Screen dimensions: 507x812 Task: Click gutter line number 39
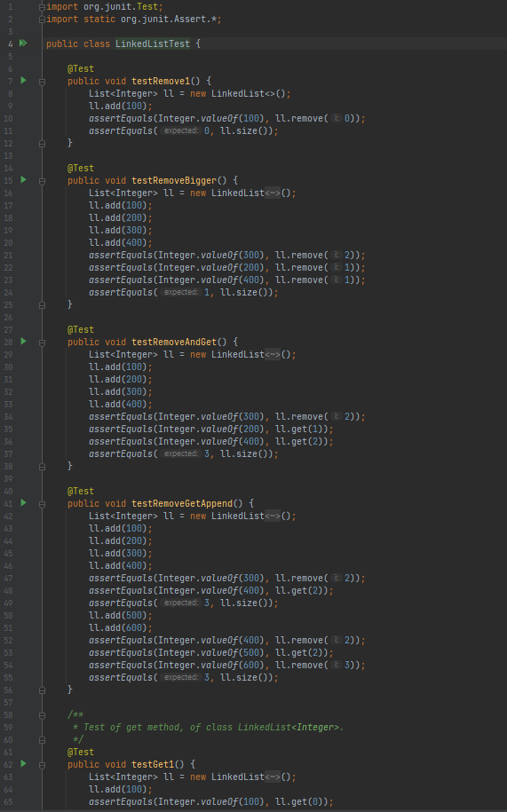9,479
